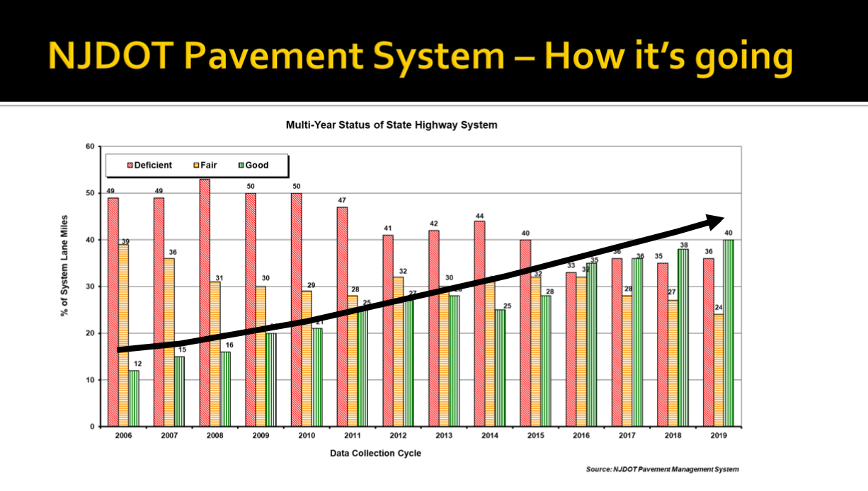Viewport: 868px width, 491px height.
Task: Click data label '39' above 2006 Fair bar
Action: point(125,241)
